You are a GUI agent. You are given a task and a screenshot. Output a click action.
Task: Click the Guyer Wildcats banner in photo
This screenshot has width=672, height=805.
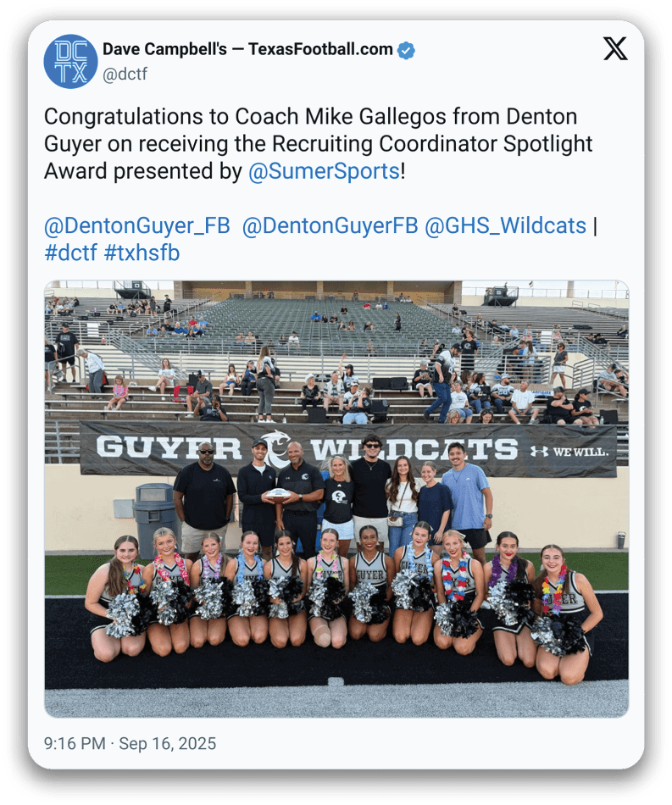coord(348,449)
